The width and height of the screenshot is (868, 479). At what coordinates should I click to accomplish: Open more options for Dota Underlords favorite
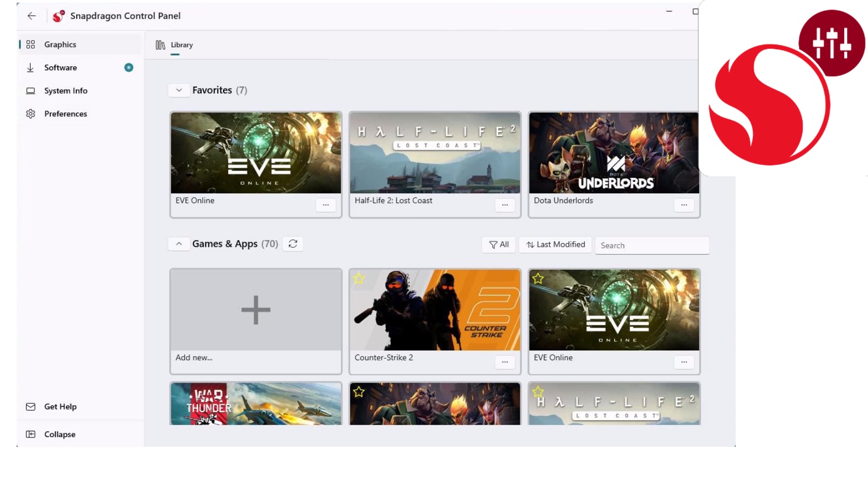click(684, 205)
